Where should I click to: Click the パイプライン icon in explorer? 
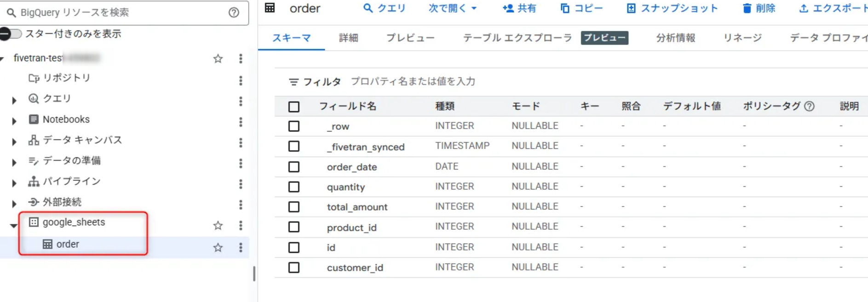pos(34,182)
